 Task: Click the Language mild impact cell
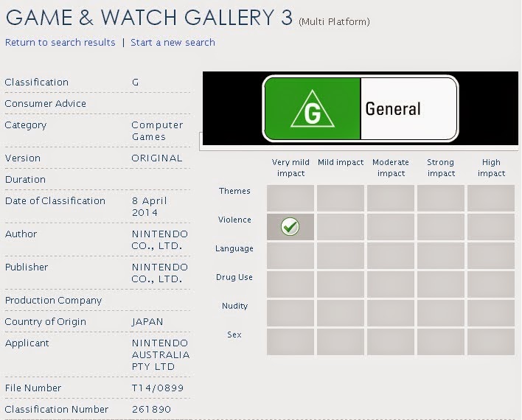point(341,256)
